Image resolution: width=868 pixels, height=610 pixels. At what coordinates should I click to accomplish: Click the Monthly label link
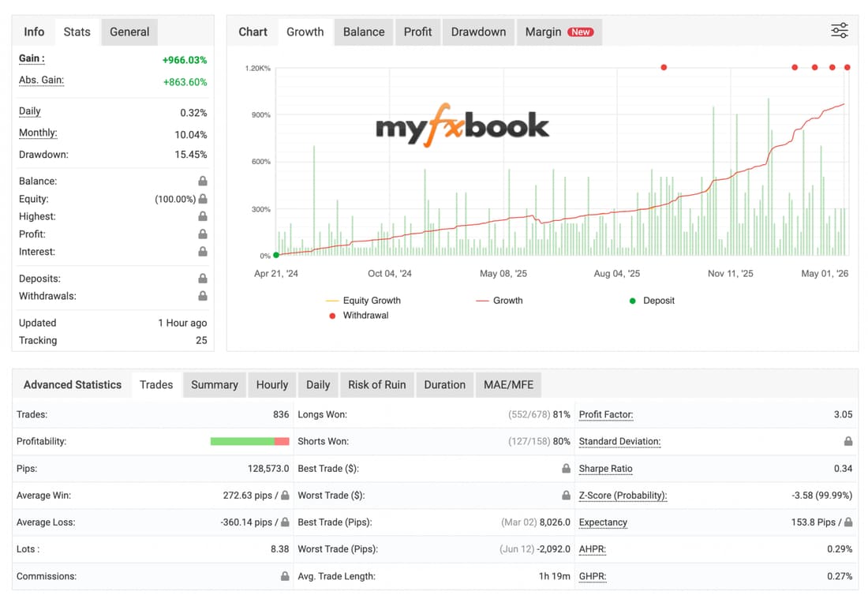click(x=38, y=133)
